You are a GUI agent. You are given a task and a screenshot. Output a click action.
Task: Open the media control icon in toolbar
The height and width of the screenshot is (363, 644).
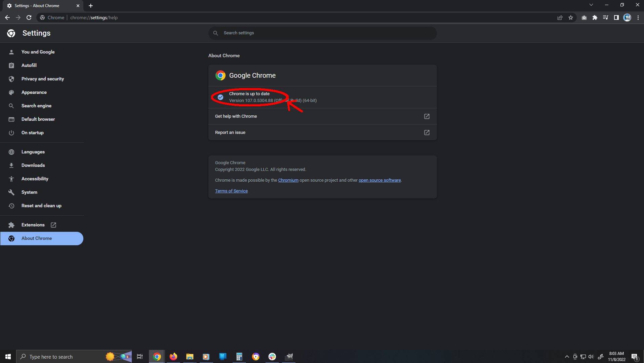(606, 17)
